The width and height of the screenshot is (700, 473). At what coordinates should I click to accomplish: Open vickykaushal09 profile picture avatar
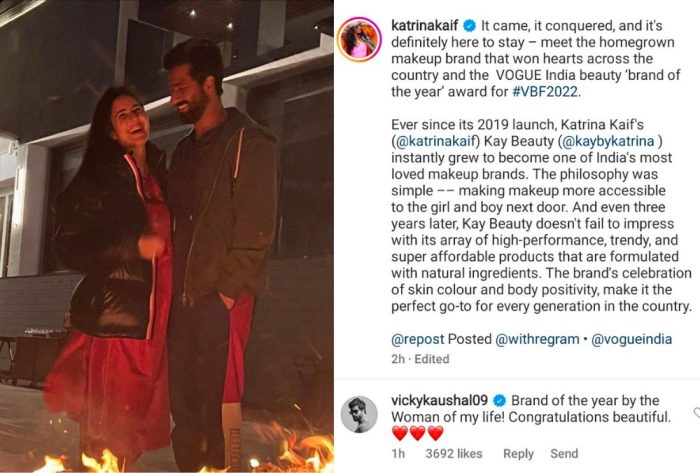click(359, 414)
